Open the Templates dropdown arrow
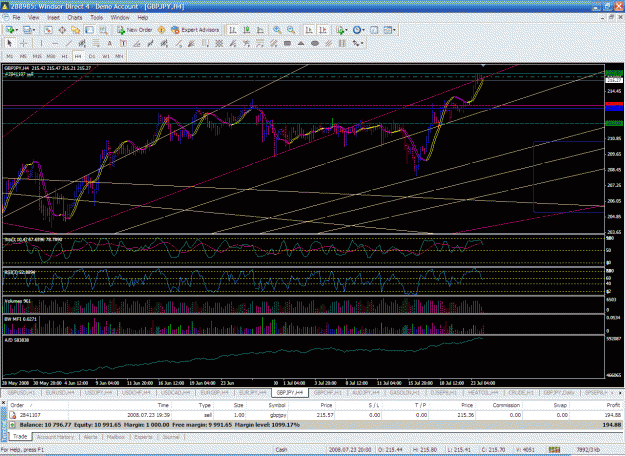Screen dimensions: 625x456 394,30
